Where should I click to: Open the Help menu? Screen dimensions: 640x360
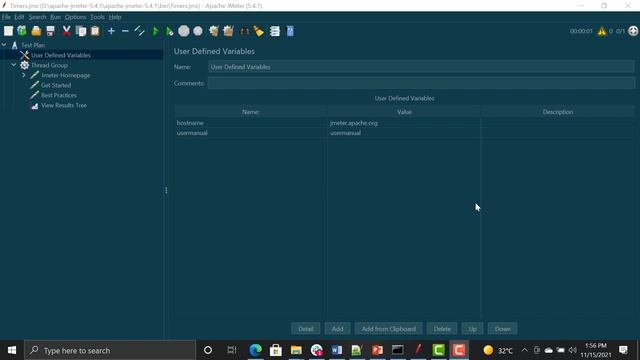pyautogui.click(x=115, y=17)
